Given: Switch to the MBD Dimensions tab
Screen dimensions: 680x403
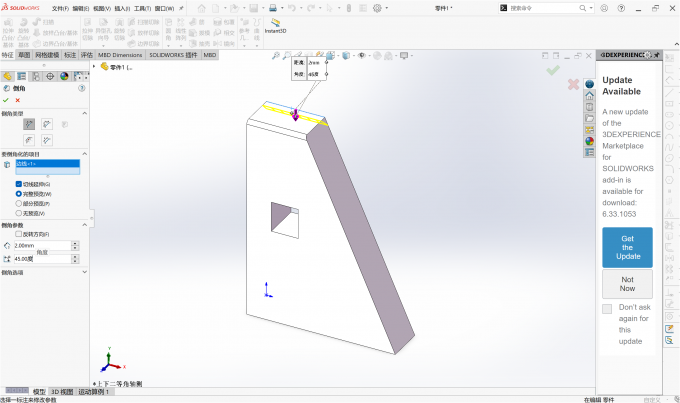Looking at the screenshot, I should (120, 55).
